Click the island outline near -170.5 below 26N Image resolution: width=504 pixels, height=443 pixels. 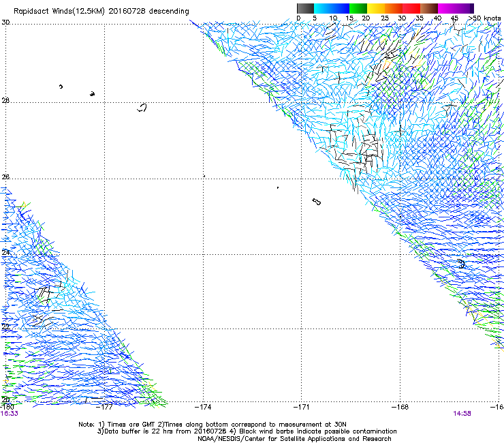(x=317, y=202)
